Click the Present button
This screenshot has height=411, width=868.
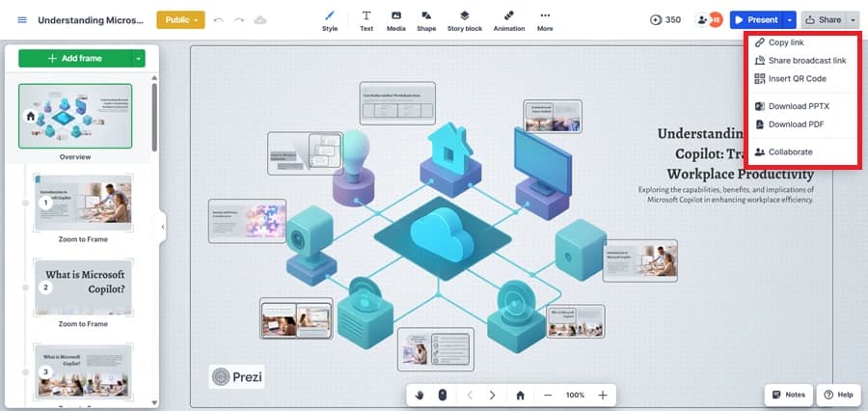click(755, 20)
